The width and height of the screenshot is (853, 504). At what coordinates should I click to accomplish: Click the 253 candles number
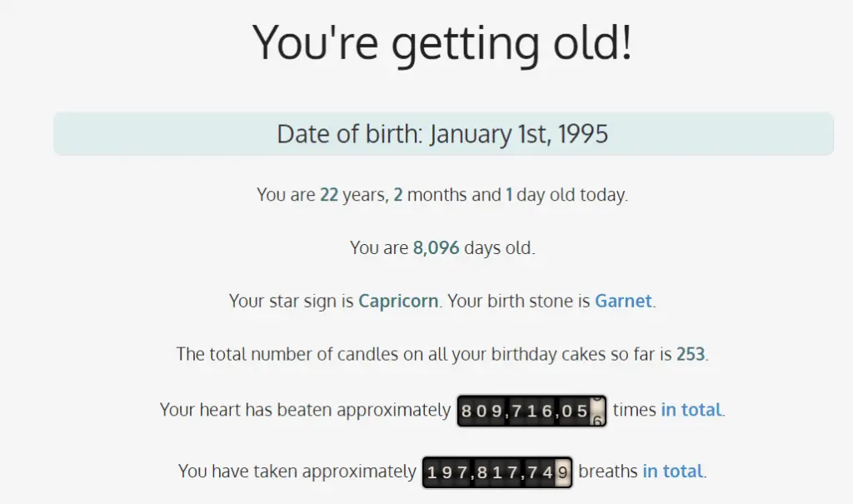[x=691, y=354]
